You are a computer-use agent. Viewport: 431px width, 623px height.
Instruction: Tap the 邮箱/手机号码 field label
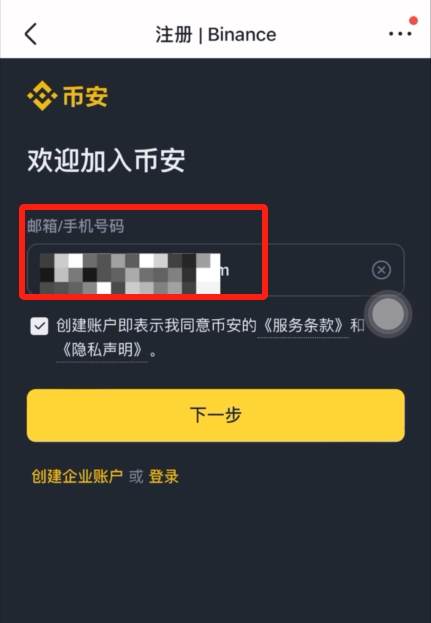click(75, 226)
